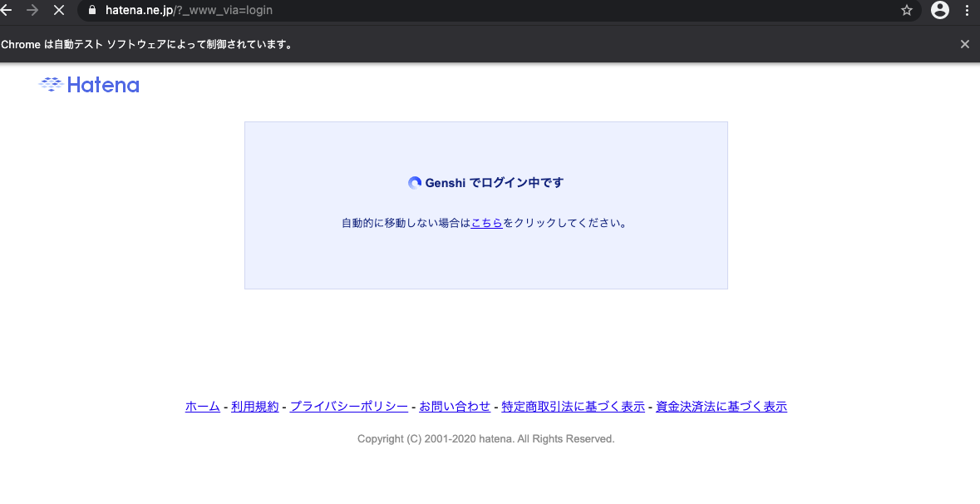
Task: Open the 利用規約 terms page
Action: tap(255, 406)
